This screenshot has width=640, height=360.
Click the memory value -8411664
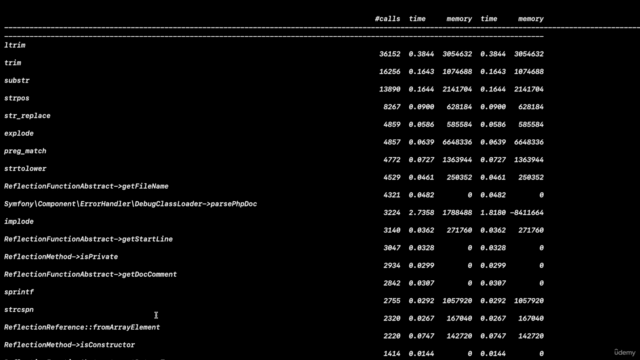tap(527, 213)
